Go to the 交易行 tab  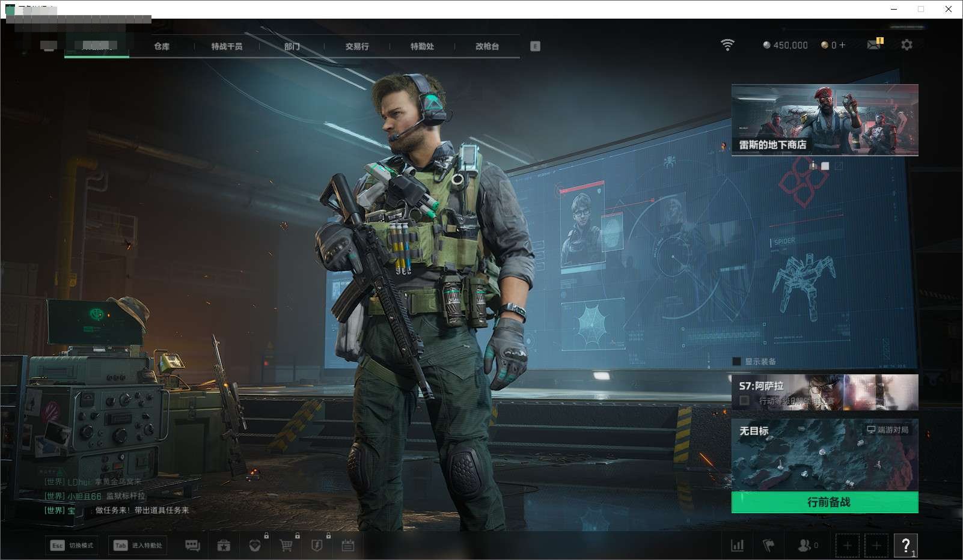tap(357, 46)
